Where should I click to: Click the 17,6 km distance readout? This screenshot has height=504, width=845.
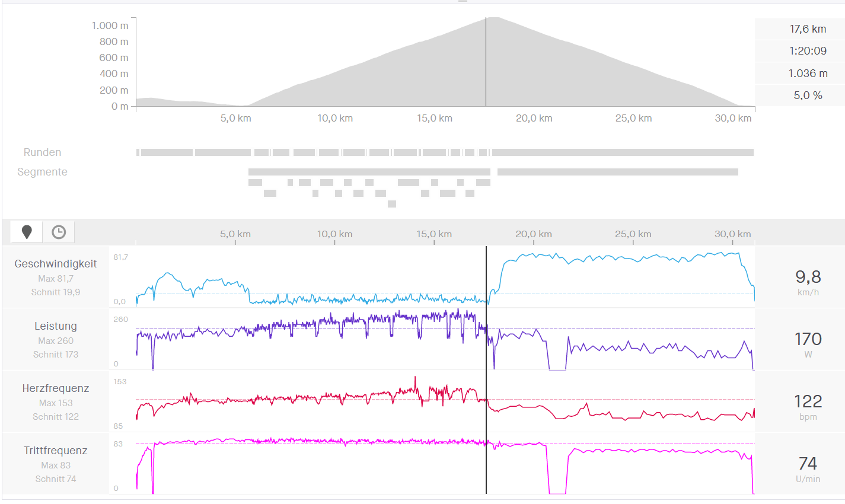(808, 29)
